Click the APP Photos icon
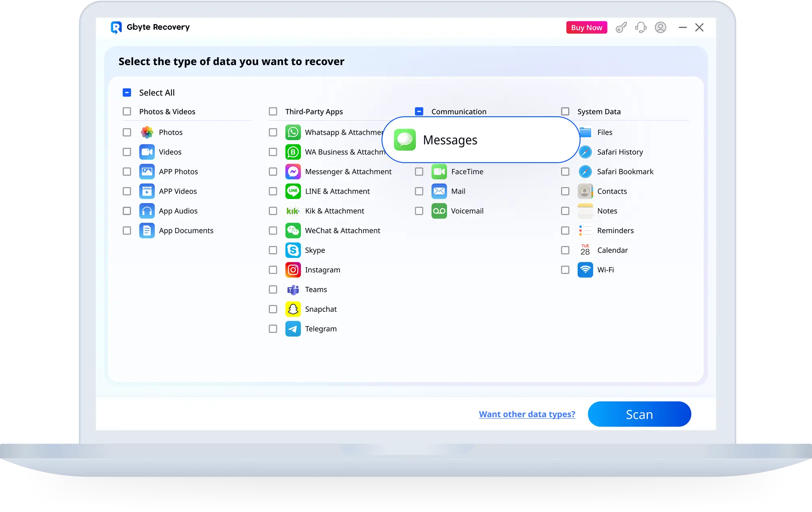 click(147, 172)
